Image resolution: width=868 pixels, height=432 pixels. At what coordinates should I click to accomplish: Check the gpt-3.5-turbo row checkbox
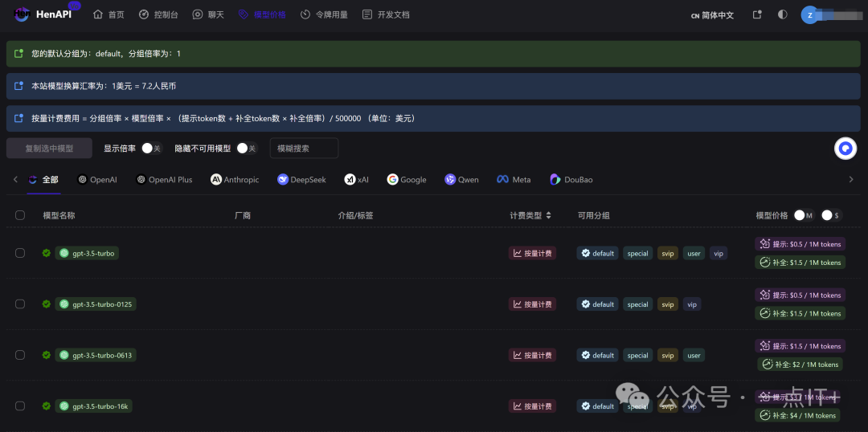tap(20, 253)
